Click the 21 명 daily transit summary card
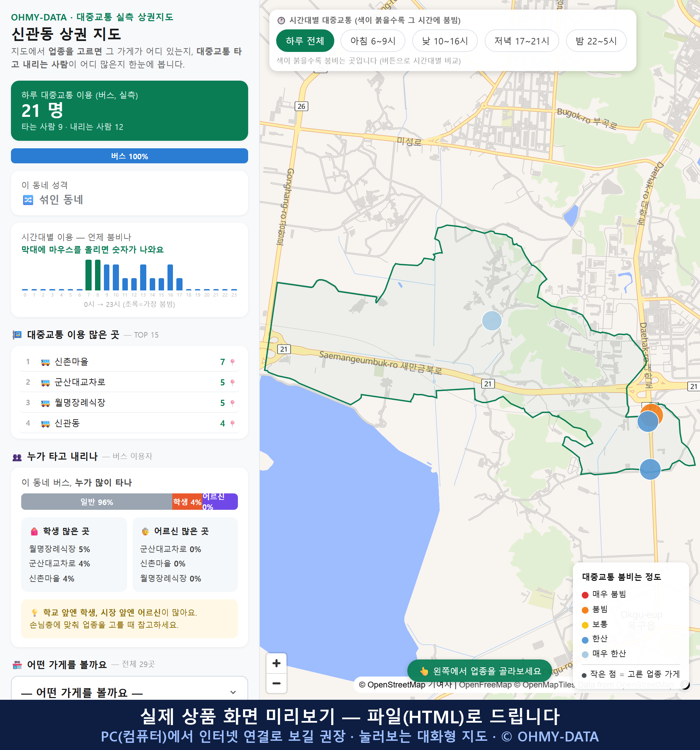Screen dimensions: 700x750 130,111
